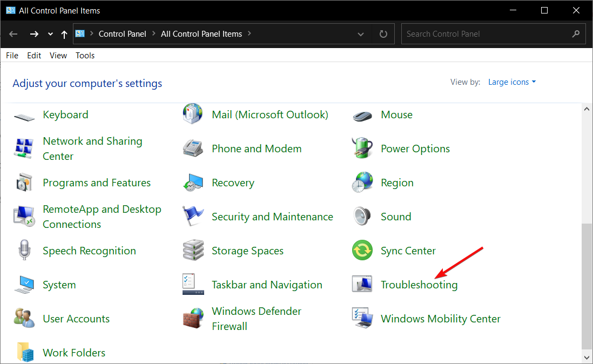
Task: Expand the address bar history dropdown
Action: point(361,35)
